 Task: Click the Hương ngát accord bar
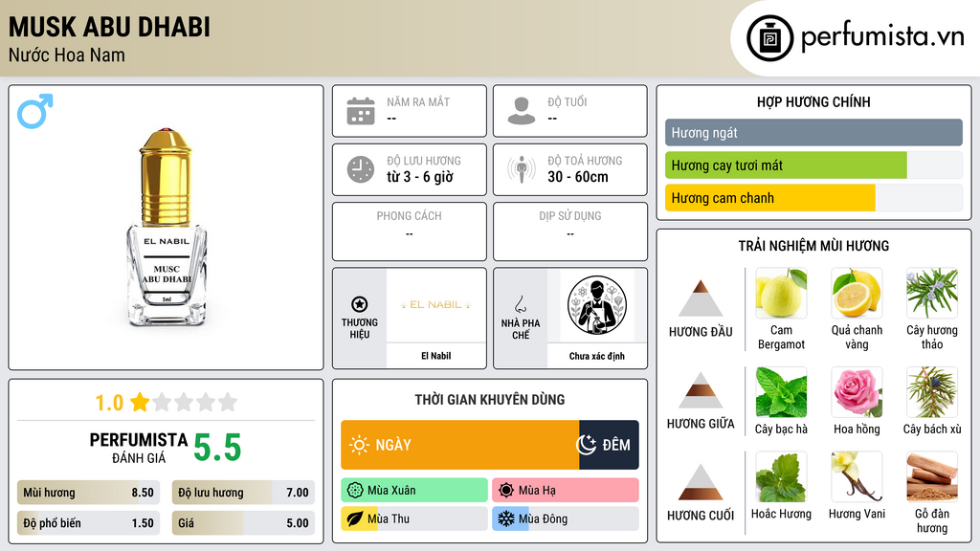[x=813, y=132]
